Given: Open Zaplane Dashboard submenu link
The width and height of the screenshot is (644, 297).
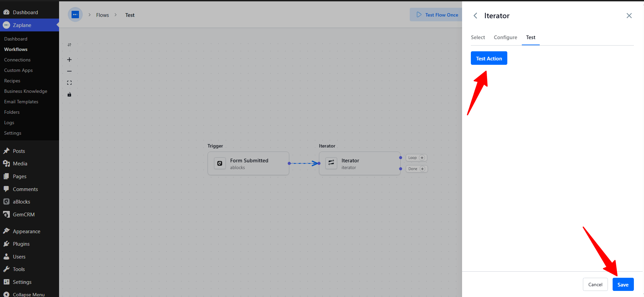Looking at the screenshot, I should coord(16,39).
